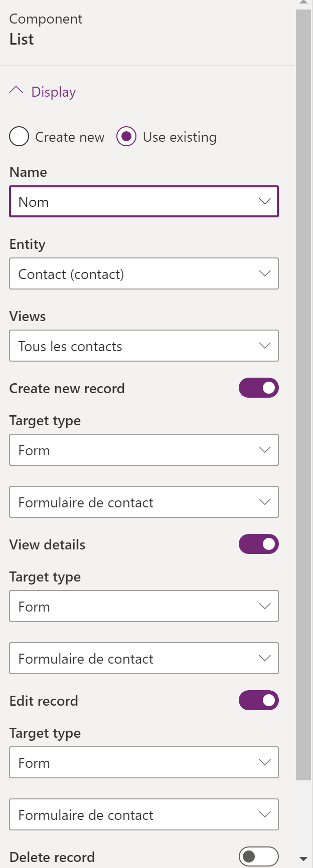This screenshot has height=868, width=313.
Task: Switch off the Edit record toggle
Action: pyautogui.click(x=258, y=701)
